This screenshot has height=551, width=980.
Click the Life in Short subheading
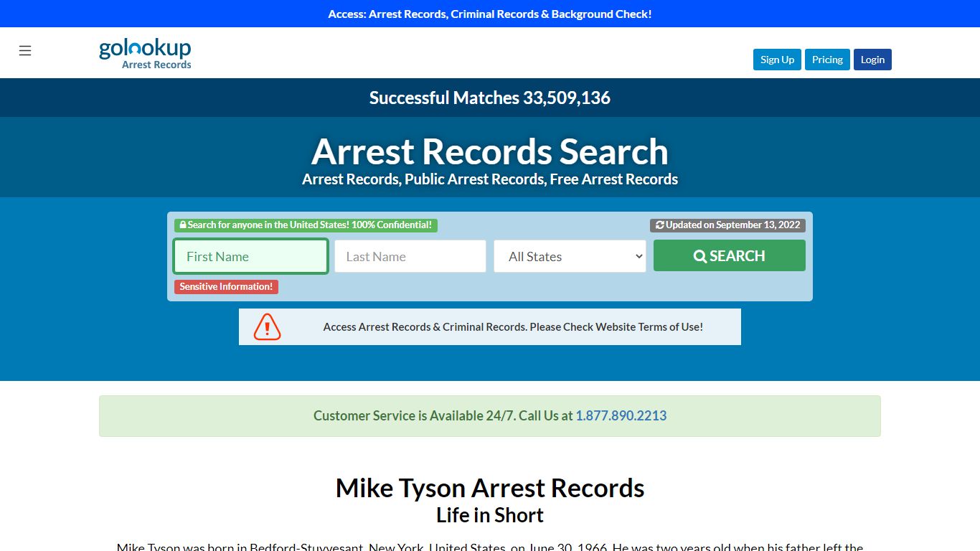tap(490, 515)
